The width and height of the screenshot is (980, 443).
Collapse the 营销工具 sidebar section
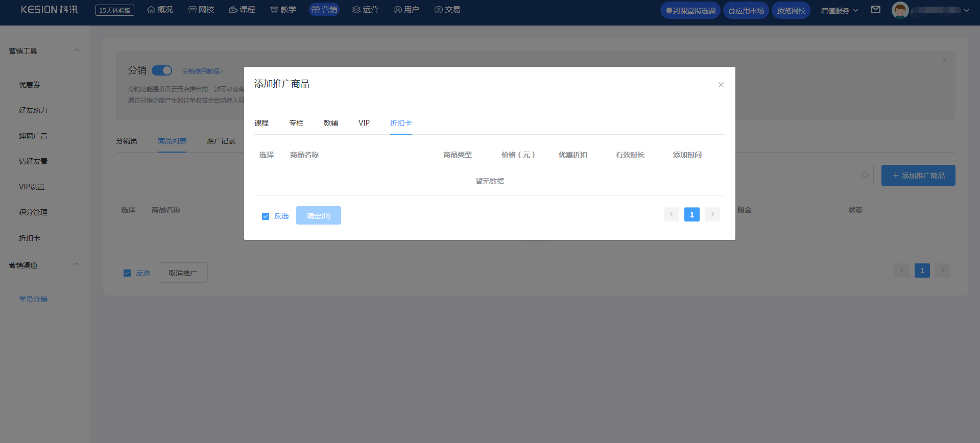click(77, 51)
